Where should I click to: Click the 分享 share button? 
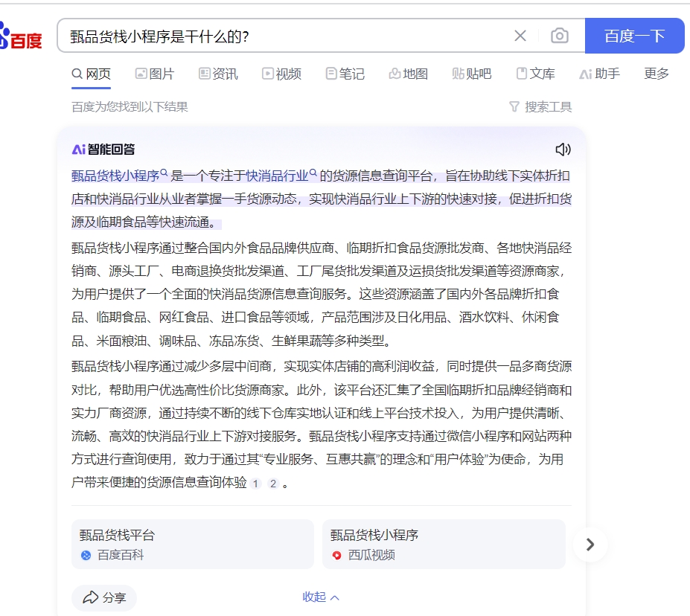click(104, 597)
